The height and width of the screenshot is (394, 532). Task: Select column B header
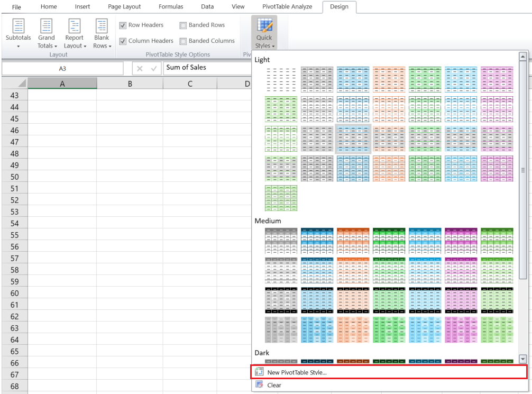(130, 84)
